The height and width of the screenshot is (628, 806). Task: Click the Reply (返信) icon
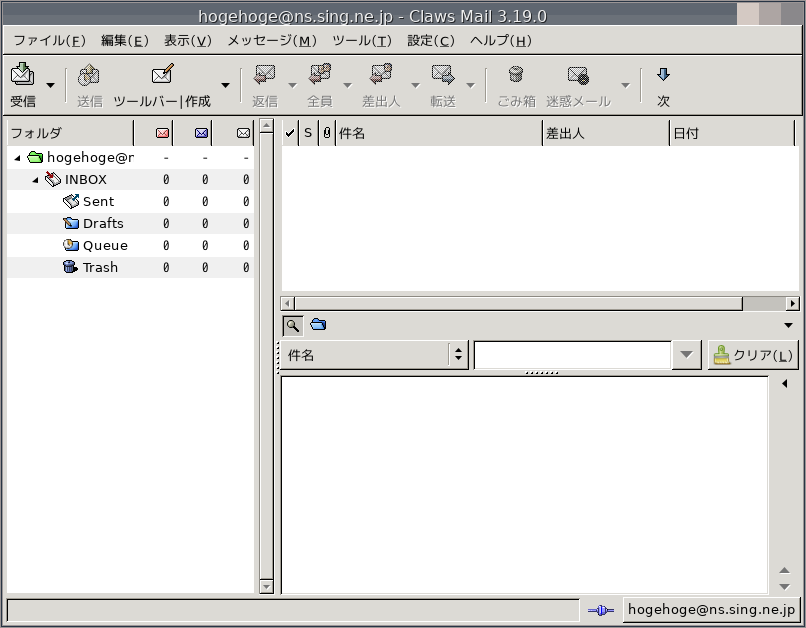pyautogui.click(x=265, y=75)
